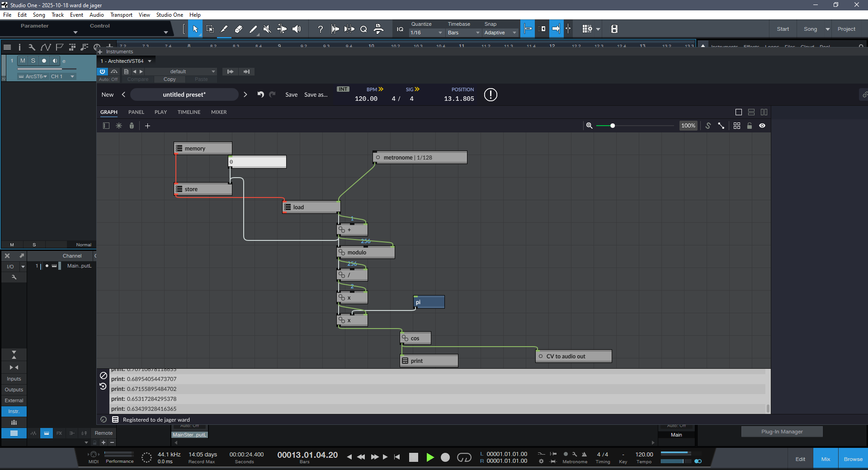The height and width of the screenshot is (470, 868).
Task: Toggle the plugin power bypass button
Action: pyautogui.click(x=103, y=71)
